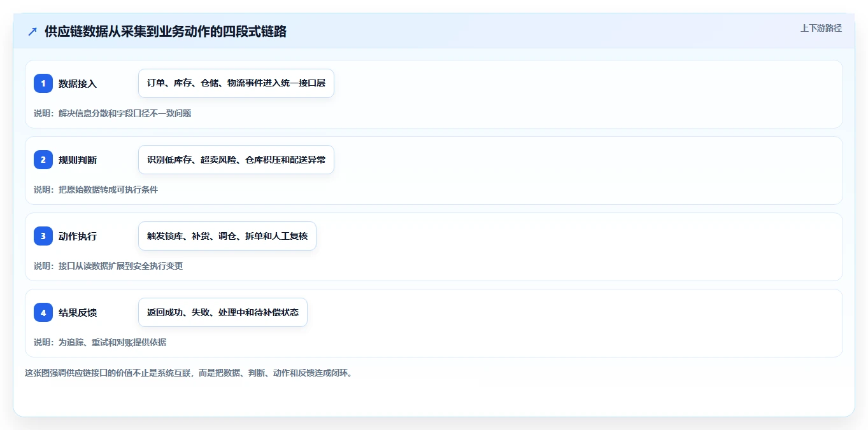Screen dimensions: 868x430
Task: Select the 动作执行 step label
Action: [x=78, y=236]
